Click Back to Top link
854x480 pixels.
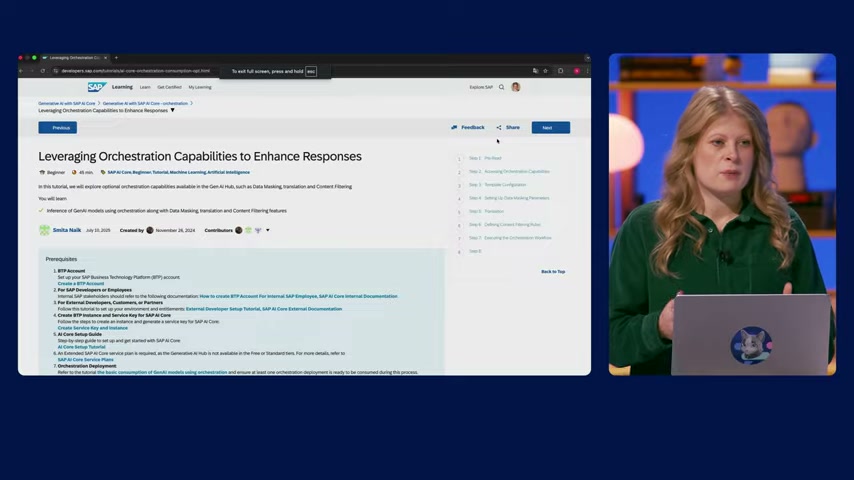click(x=553, y=271)
